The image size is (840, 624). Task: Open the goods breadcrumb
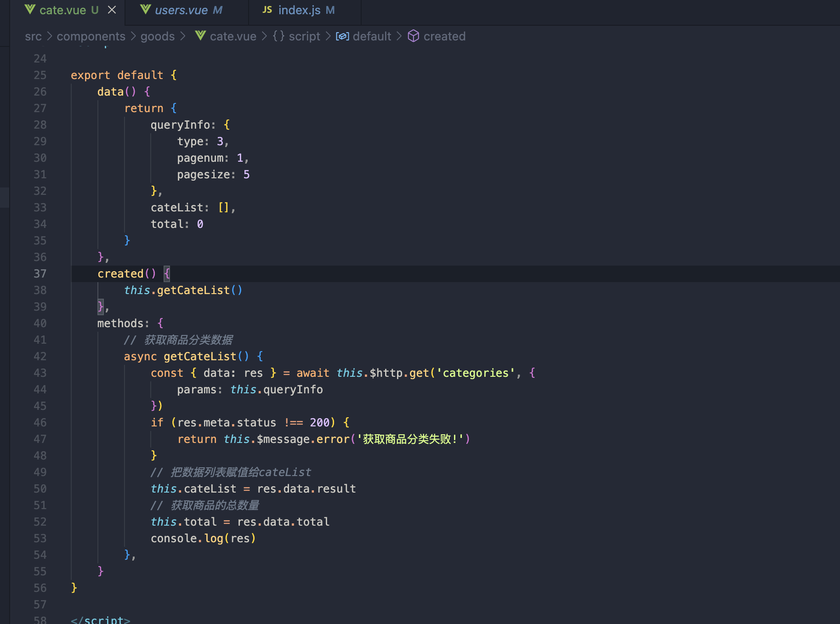point(158,36)
